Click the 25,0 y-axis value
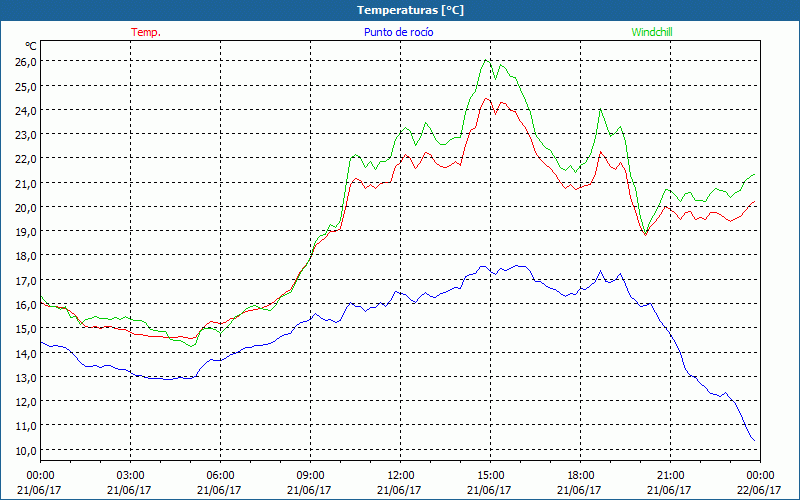This screenshot has width=800, height=500. pyautogui.click(x=27, y=86)
